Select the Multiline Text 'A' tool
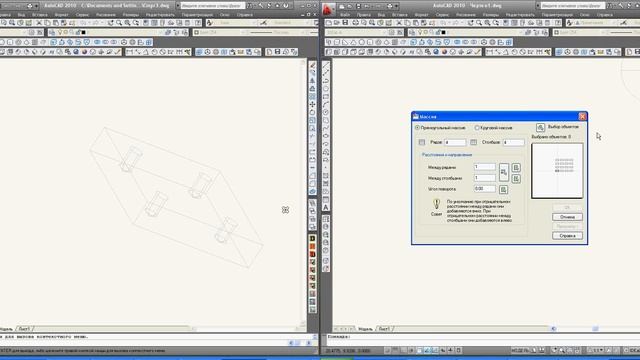The width and height of the screenshot is (640, 360). (x=326, y=207)
